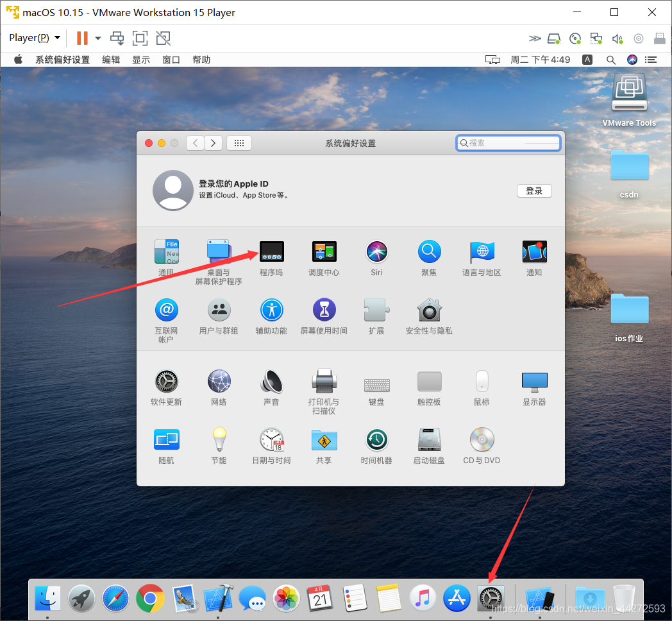This screenshot has height=621, width=672.
Task: Open the 窗口 menu in menu bar
Action: pyautogui.click(x=171, y=60)
